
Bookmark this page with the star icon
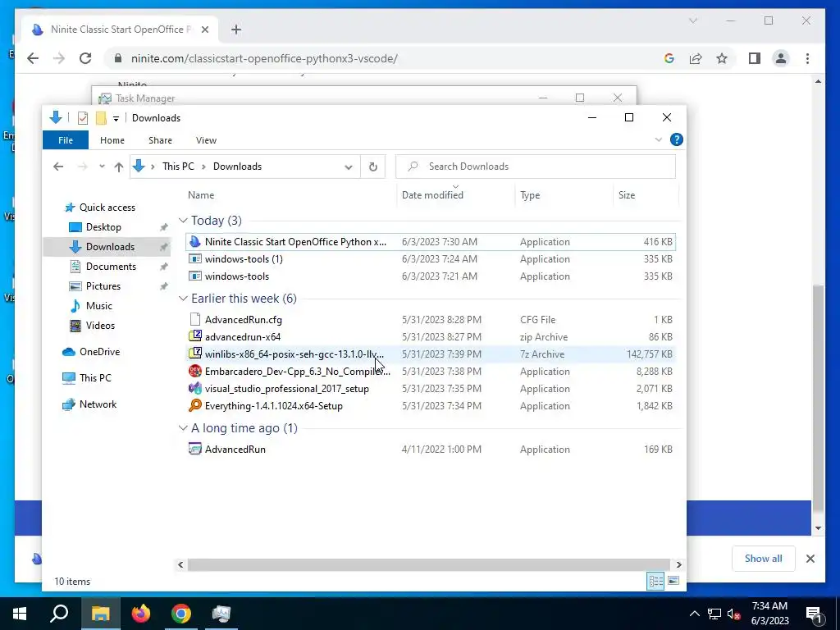[x=722, y=58]
